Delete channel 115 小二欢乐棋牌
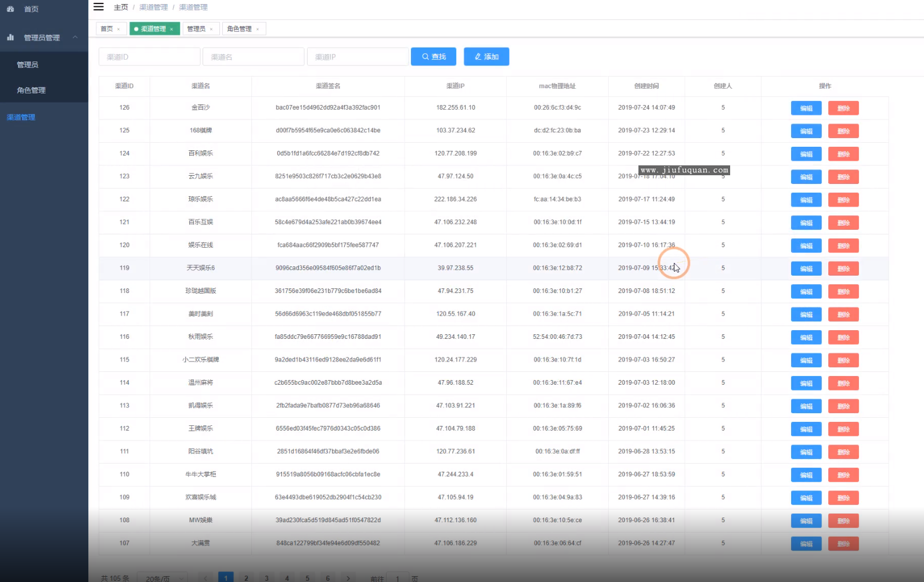The height and width of the screenshot is (582, 924). pos(843,360)
